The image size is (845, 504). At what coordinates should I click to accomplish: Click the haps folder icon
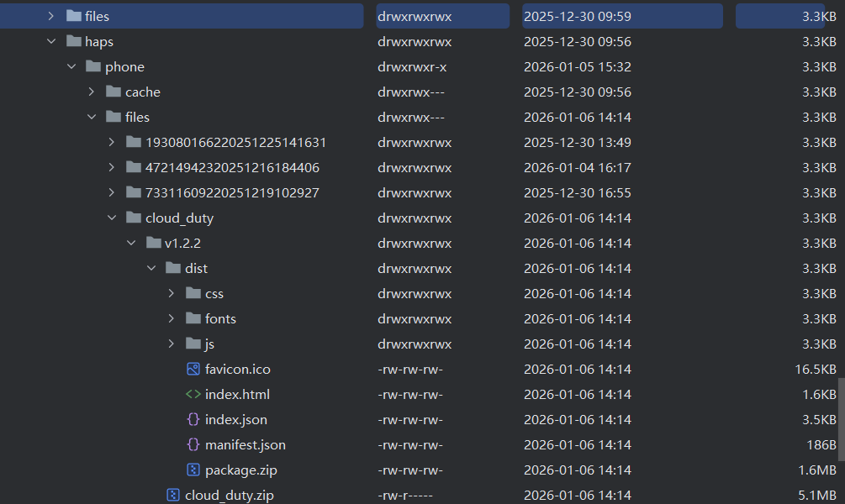pos(73,41)
